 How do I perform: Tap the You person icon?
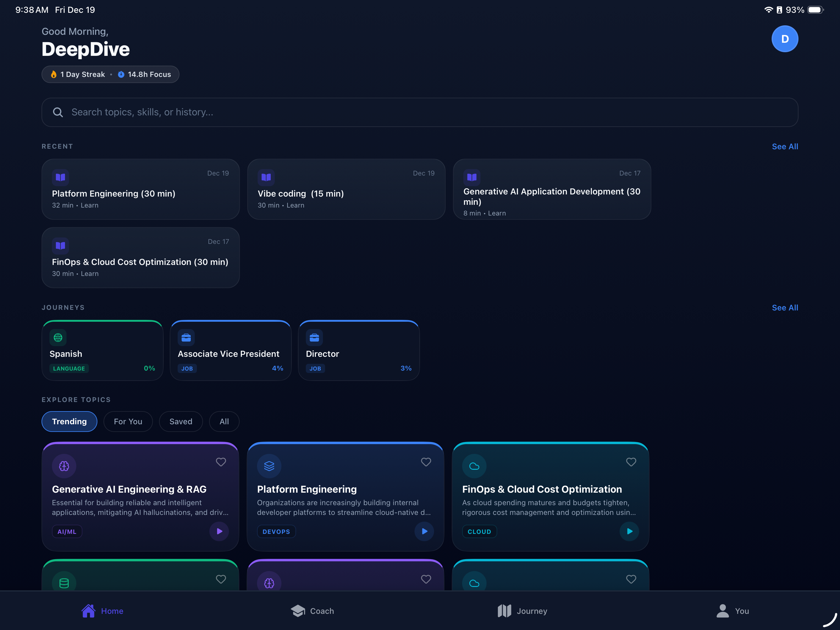click(x=722, y=611)
